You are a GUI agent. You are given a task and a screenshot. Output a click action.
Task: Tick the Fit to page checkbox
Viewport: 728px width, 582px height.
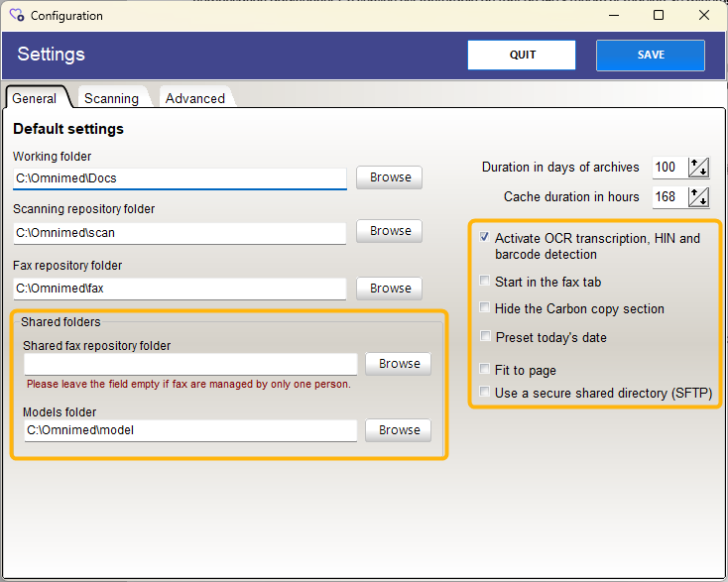click(x=484, y=369)
